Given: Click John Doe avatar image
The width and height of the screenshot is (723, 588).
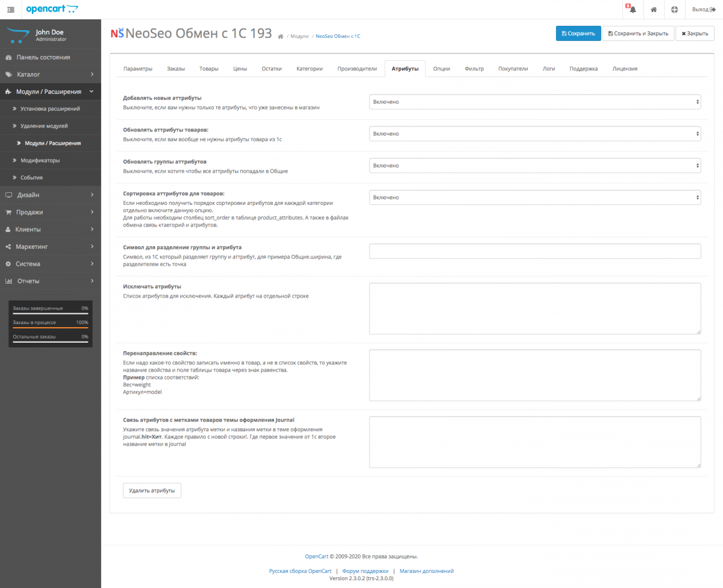Looking at the screenshot, I should (x=17, y=35).
